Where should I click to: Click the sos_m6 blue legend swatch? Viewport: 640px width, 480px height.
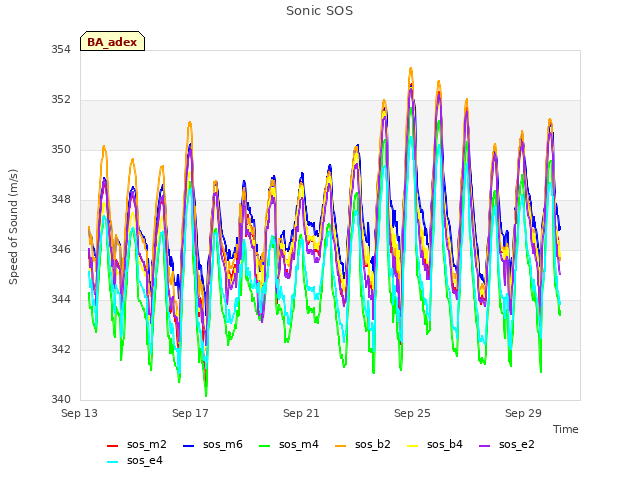188,446
